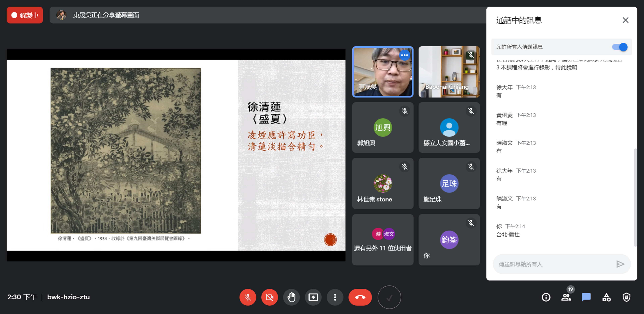644x314 pixels.
Task: Select Baochai Chiang's video tile
Action: tap(449, 72)
